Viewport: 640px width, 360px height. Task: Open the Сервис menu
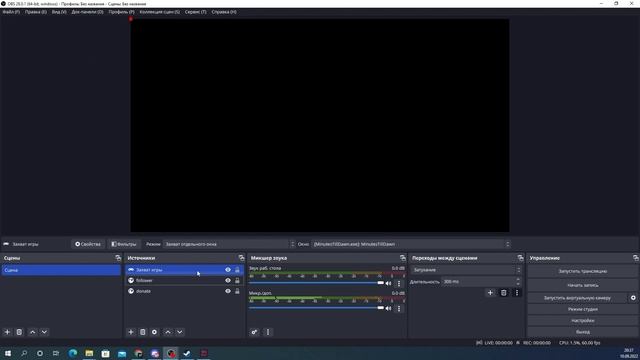point(196,12)
